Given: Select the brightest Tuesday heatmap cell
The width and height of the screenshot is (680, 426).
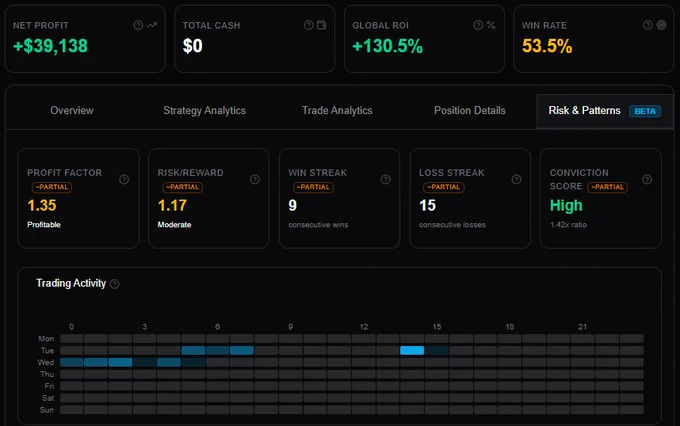Looking at the screenshot, I should click(x=412, y=351).
